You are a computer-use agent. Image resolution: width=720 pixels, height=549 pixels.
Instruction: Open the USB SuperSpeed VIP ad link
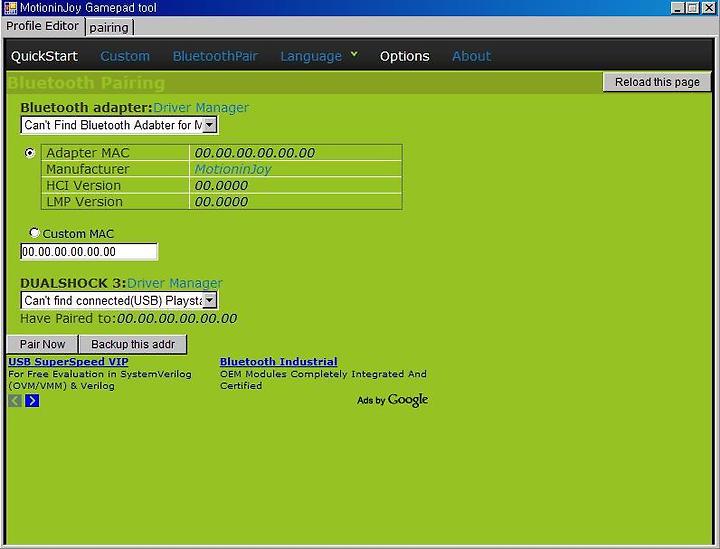click(68, 362)
